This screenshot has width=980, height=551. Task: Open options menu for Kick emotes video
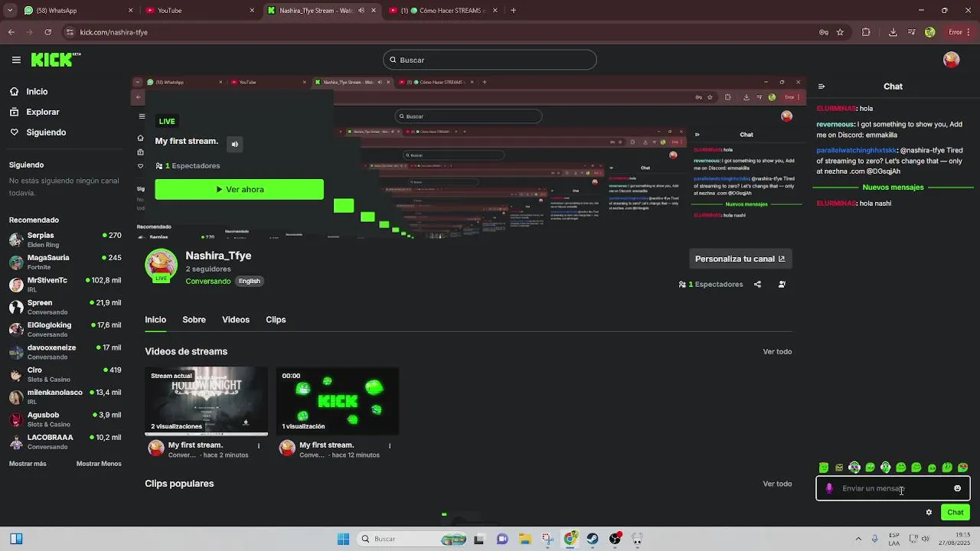[390, 445]
